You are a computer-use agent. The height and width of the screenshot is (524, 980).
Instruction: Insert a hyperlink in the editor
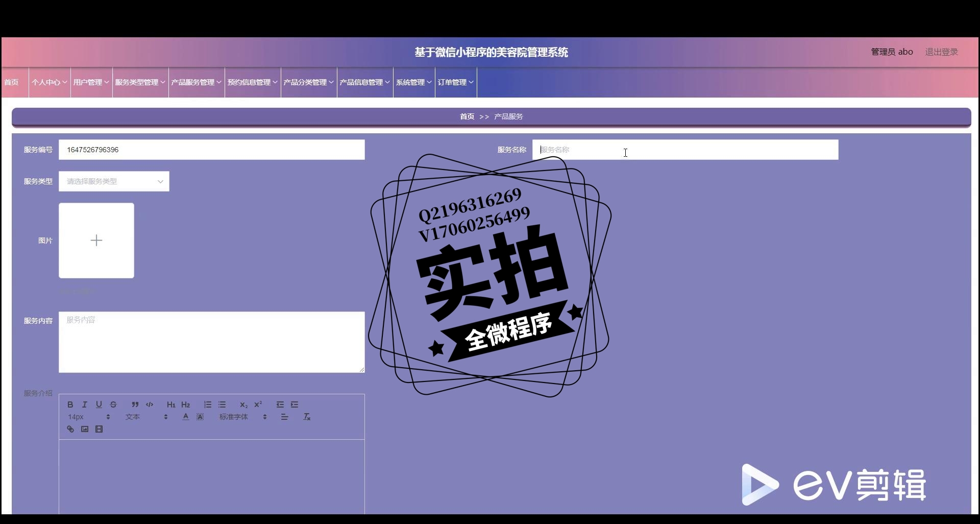[x=70, y=429]
